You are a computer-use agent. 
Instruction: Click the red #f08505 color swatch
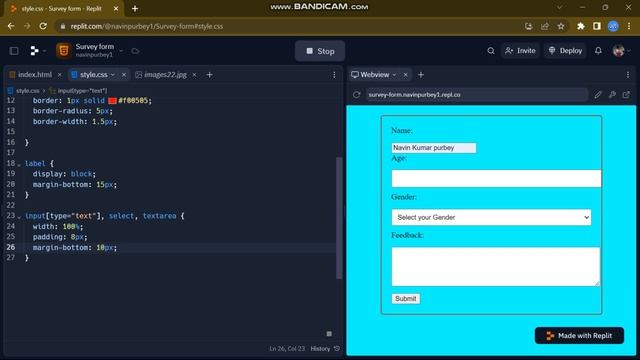pyautogui.click(x=112, y=100)
